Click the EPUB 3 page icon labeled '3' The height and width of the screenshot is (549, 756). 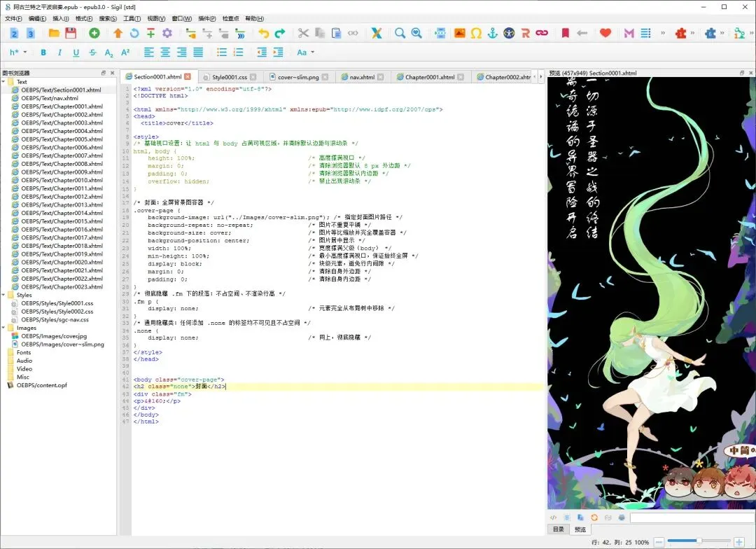click(30, 33)
